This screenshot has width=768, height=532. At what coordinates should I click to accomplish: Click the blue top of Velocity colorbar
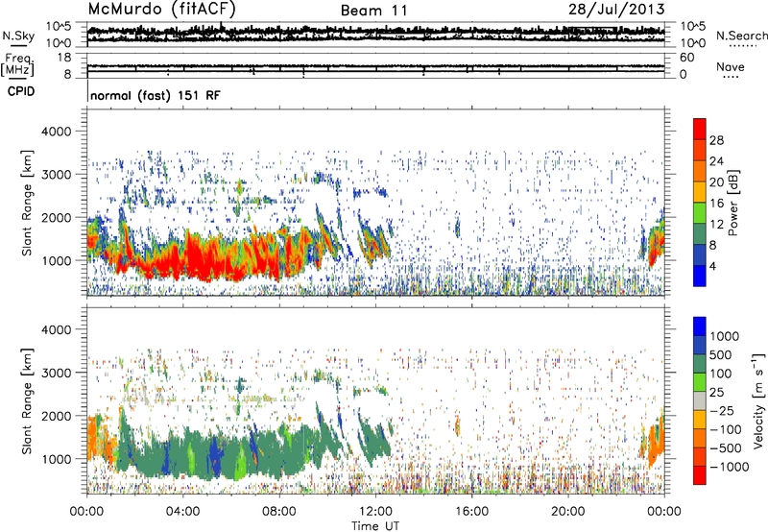click(x=700, y=326)
